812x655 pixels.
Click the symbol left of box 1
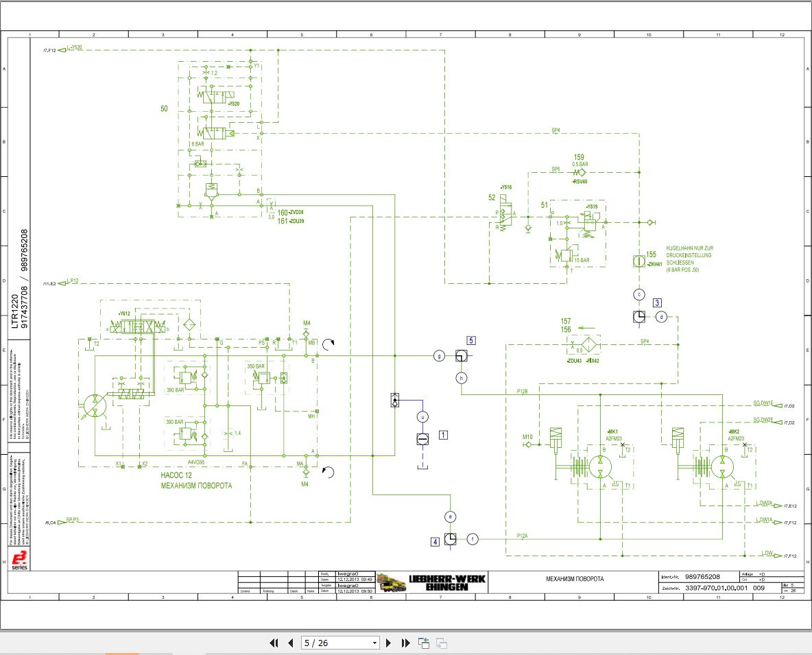pyautogui.click(x=422, y=438)
